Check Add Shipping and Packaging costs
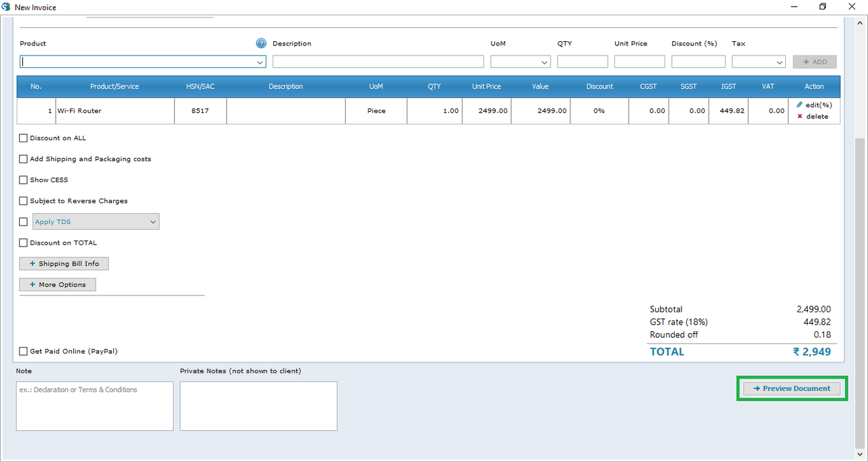 point(24,159)
